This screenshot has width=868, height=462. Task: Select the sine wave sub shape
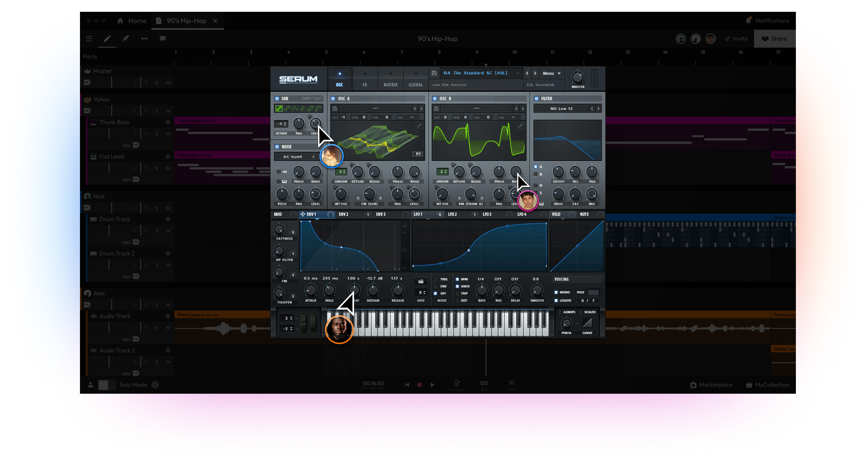pos(279,109)
